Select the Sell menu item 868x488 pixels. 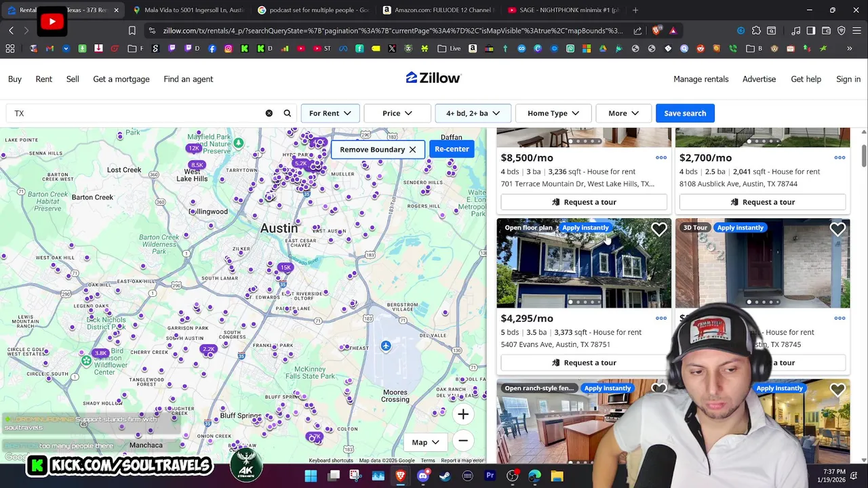[73, 79]
